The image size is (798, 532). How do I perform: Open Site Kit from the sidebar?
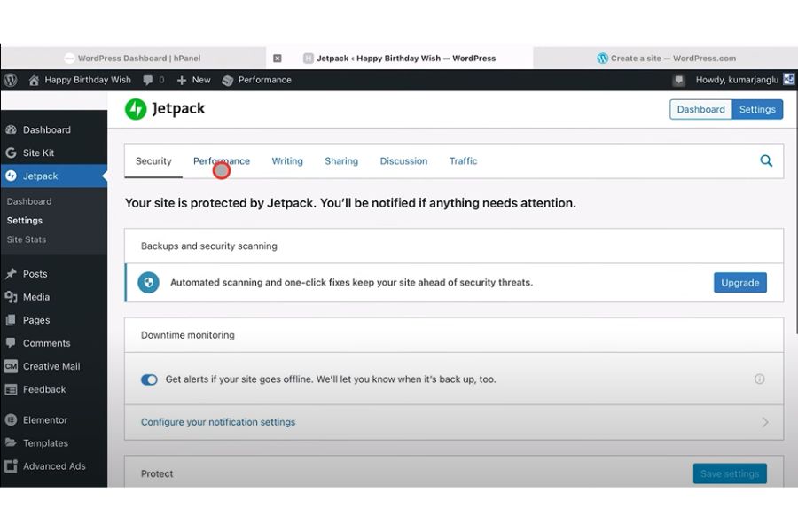coord(38,153)
